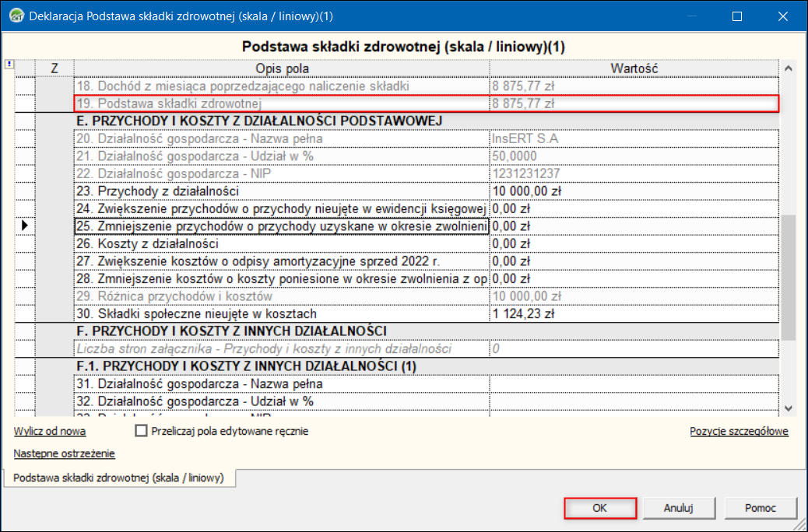Select label 32. Działalność gospodarcza - Udział w %
Image resolution: width=808 pixels, height=532 pixels.
282,401
